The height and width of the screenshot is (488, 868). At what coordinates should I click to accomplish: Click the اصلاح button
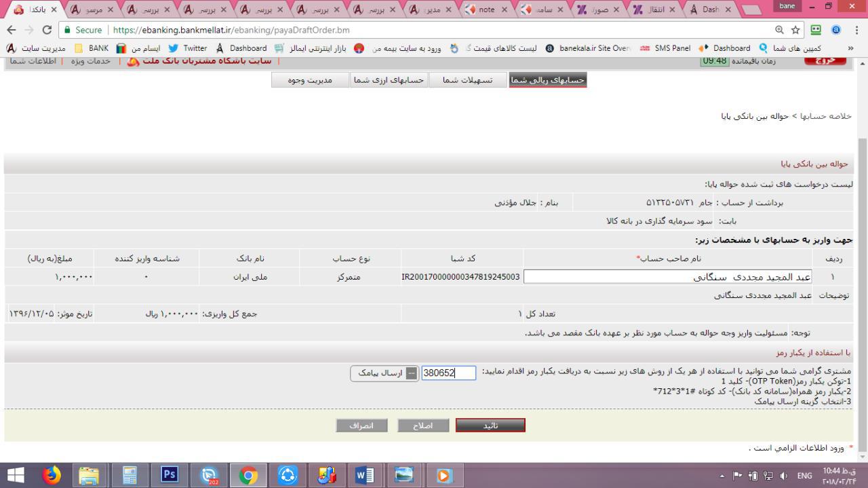(423, 426)
